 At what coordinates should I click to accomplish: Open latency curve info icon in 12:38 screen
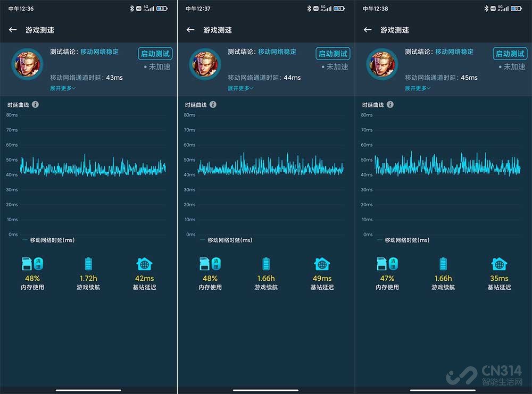[390, 104]
